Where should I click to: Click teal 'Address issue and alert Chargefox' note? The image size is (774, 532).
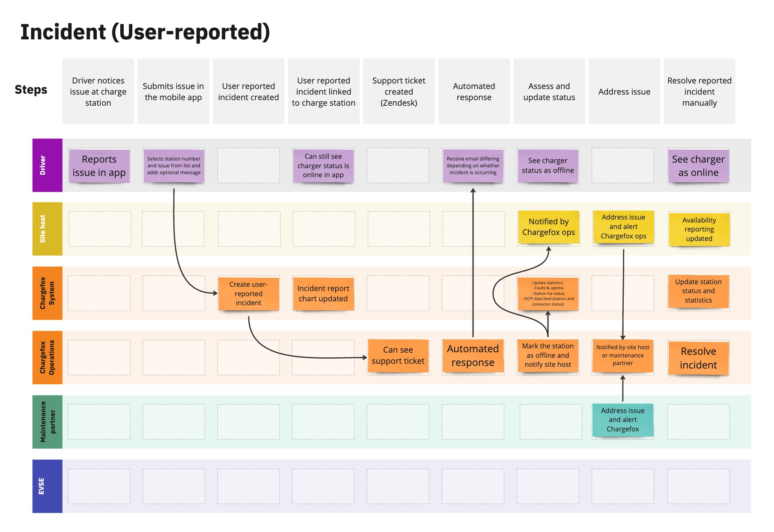click(x=623, y=420)
